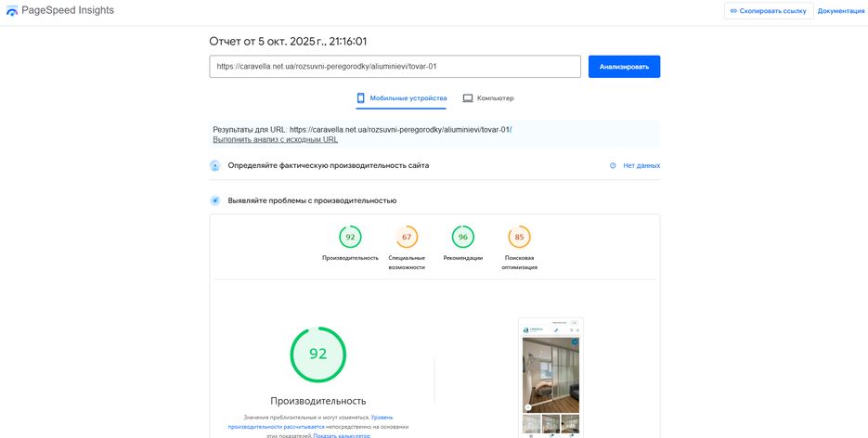Click the PageSpeed Insights logo icon
868x438 pixels.
pyautogui.click(x=12, y=10)
